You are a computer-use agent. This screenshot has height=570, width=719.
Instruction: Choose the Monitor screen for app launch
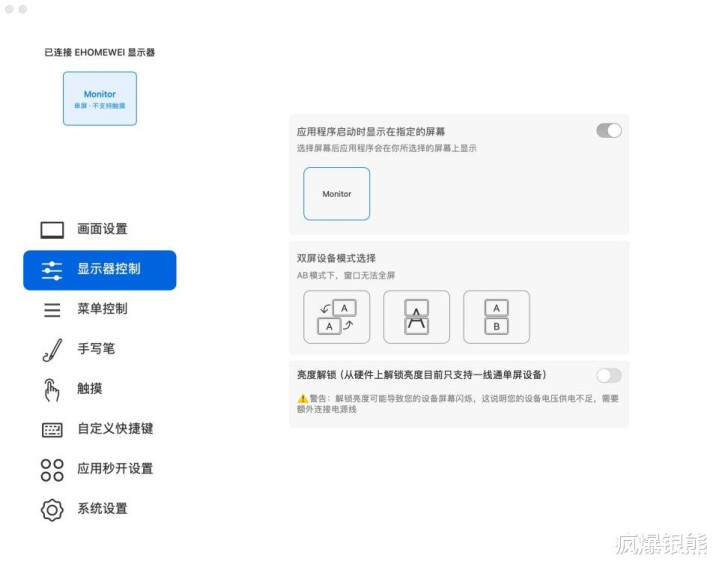337,194
